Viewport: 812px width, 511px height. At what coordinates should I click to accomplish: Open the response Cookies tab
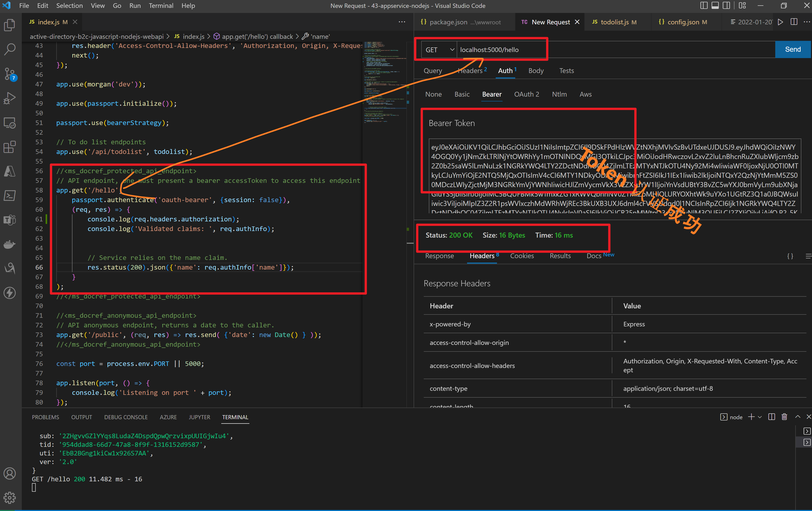(522, 256)
